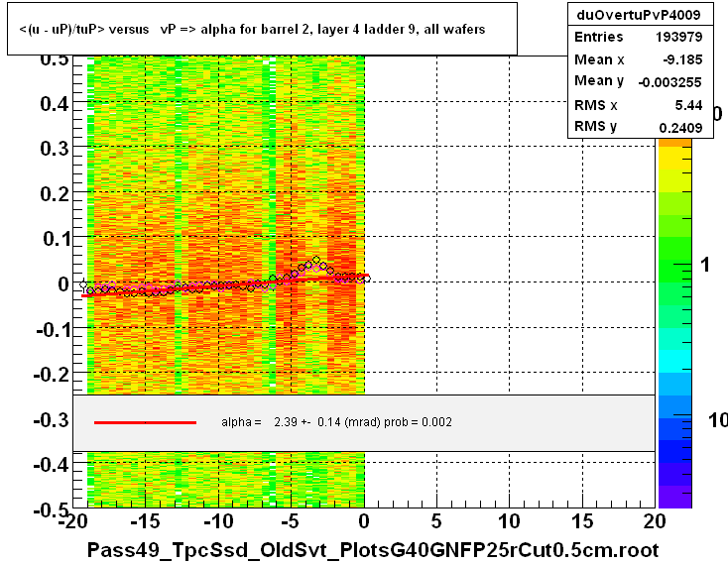Click the peak profile marker near x = -3
Image resolution: width=728 pixels, height=564 pixels.
pos(316,261)
